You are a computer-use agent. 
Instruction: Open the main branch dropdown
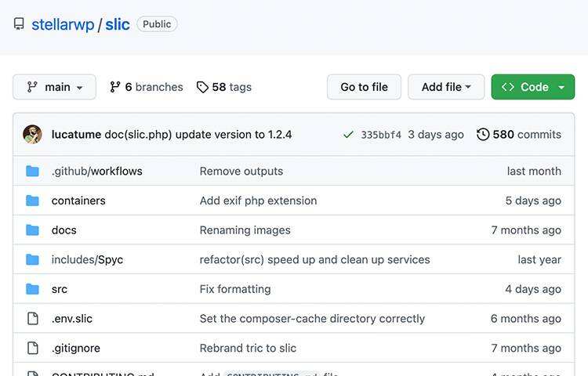point(54,87)
